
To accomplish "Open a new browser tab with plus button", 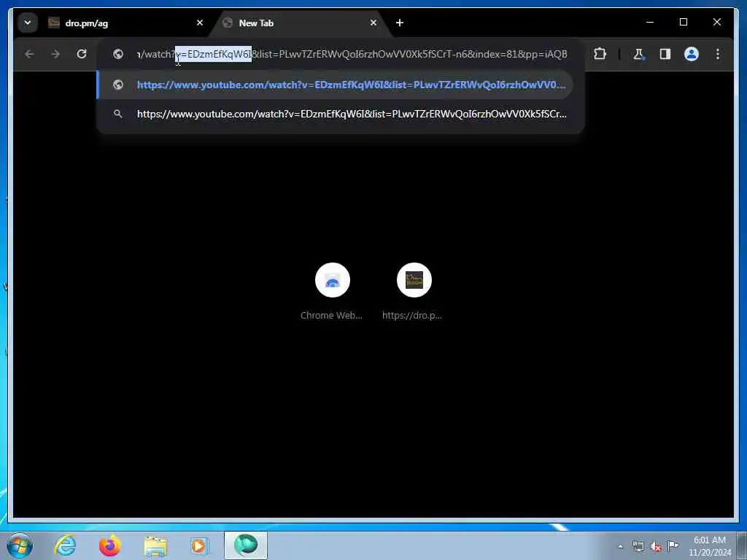I will click(x=400, y=23).
